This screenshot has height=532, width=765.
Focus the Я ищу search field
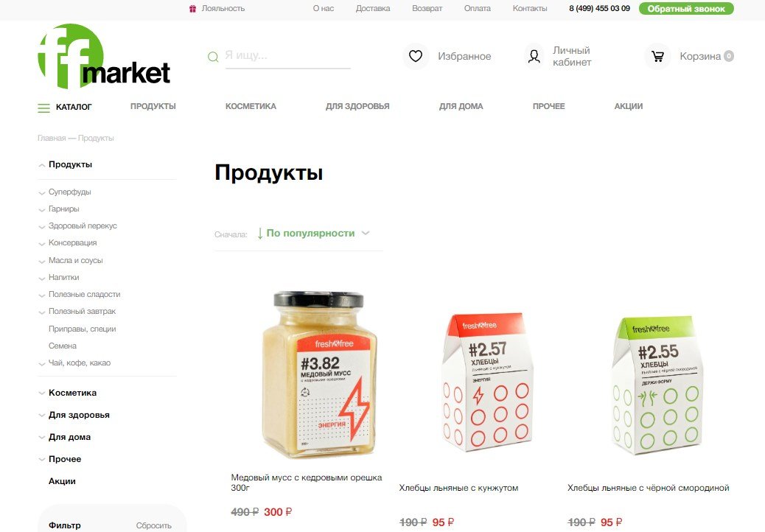pyautogui.click(x=288, y=56)
